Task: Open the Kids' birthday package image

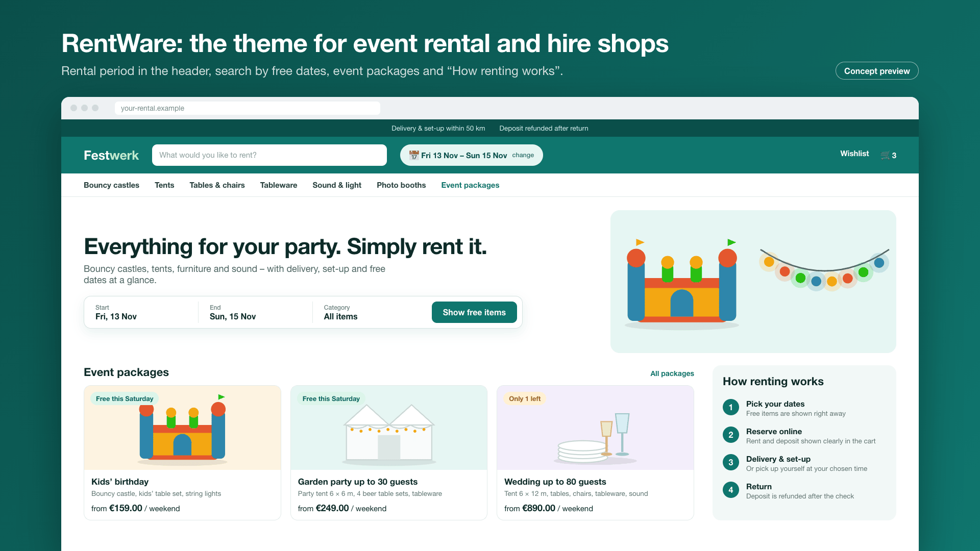Action: [x=182, y=428]
